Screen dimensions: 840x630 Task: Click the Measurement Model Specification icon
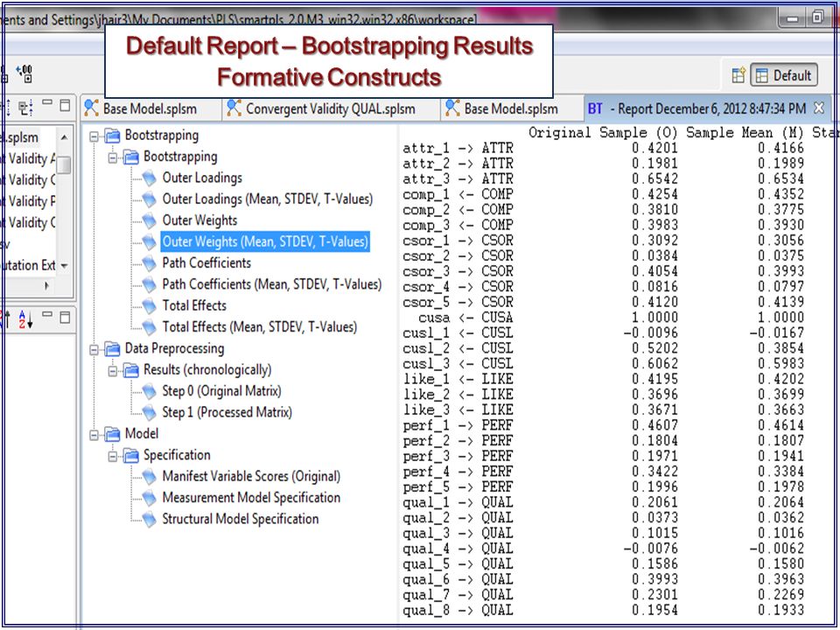pos(150,498)
